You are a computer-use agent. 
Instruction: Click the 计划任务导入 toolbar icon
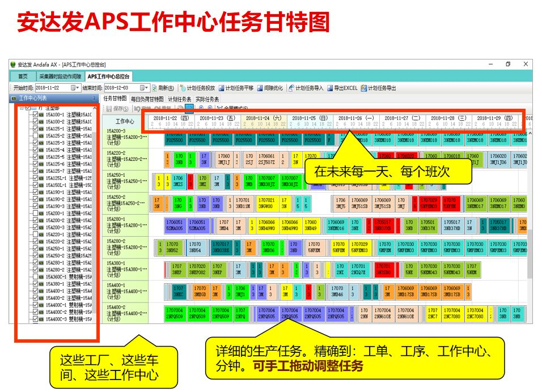point(291,88)
